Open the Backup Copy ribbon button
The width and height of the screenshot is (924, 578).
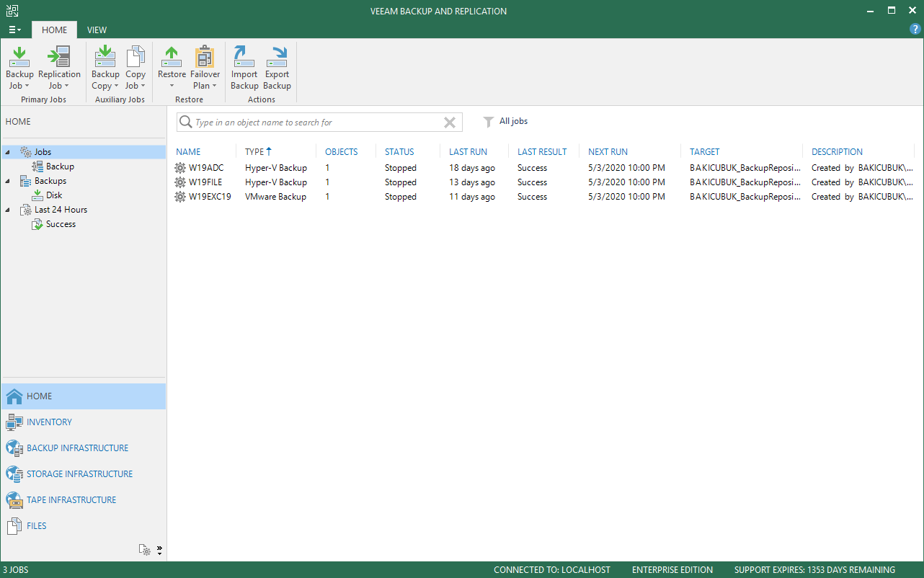coord(105,68)
